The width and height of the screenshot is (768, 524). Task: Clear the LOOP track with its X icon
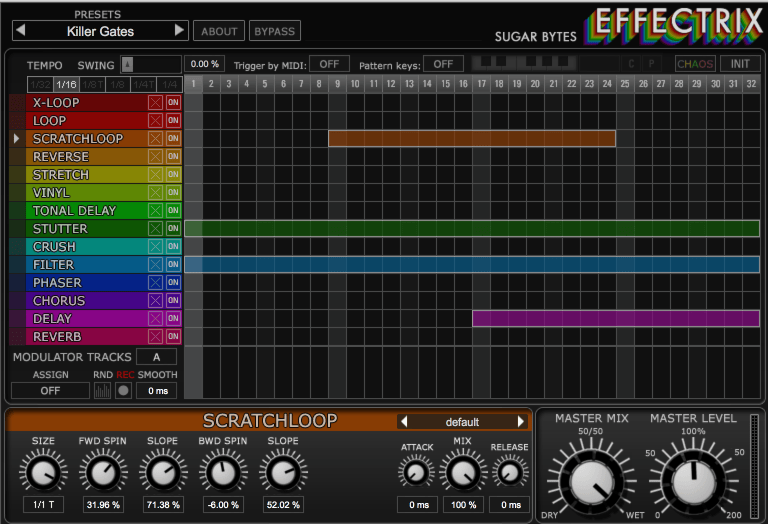pyautogui.click(x=155, y=120)
